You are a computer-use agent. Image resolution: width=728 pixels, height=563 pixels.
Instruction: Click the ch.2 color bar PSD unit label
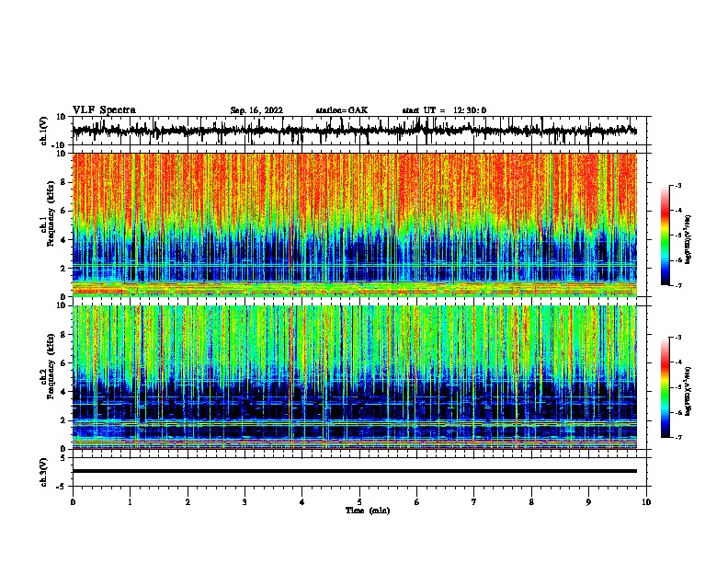[x=688, y=391]
